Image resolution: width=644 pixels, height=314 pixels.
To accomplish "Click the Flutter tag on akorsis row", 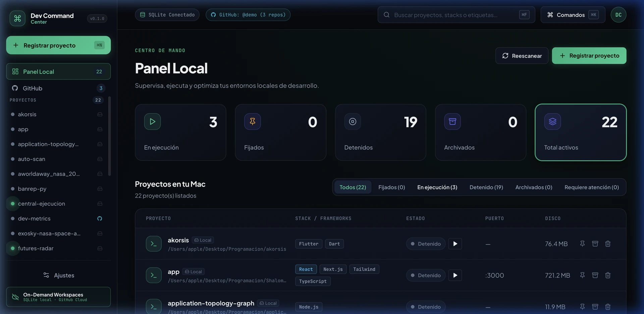I will pyautogui.click(x=309, y=244).
